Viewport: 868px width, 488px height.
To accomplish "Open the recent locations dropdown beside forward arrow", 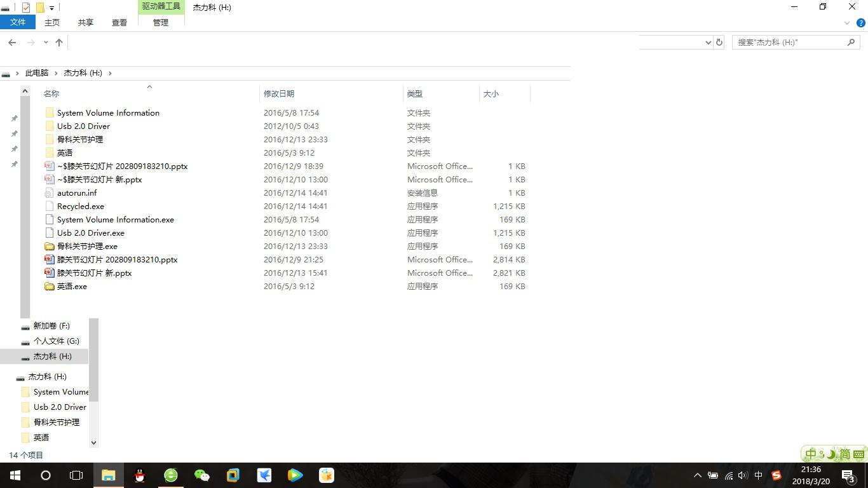I will tap(45, 43).
